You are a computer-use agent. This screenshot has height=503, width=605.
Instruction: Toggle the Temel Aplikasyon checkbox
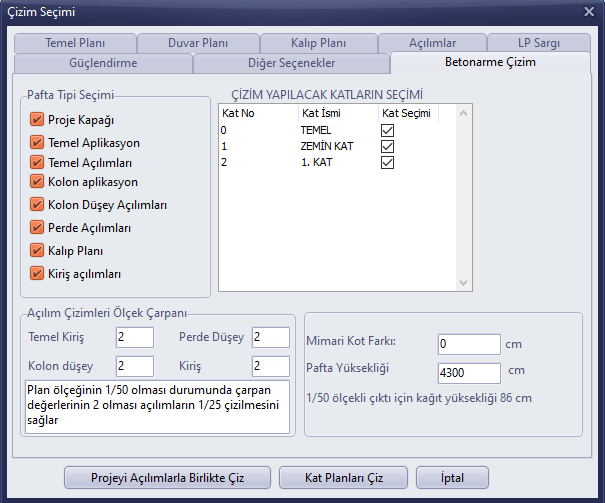coord(37,143)
